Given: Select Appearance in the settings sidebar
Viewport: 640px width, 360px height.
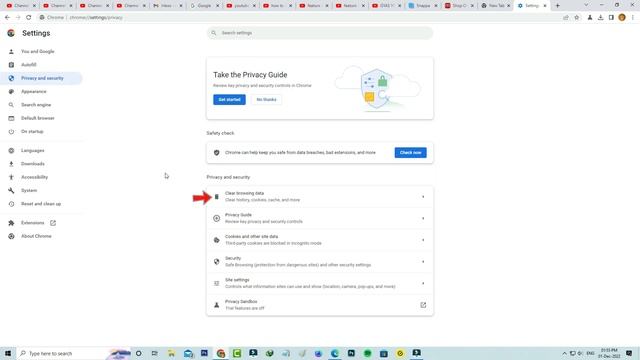Looking at the screenshot, I should click(x=33, y=91).
